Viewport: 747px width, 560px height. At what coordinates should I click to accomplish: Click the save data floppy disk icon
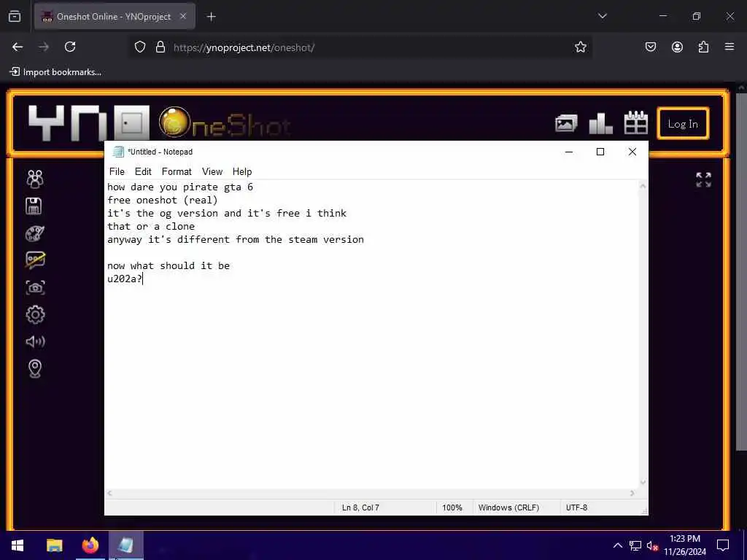point(34,206)
